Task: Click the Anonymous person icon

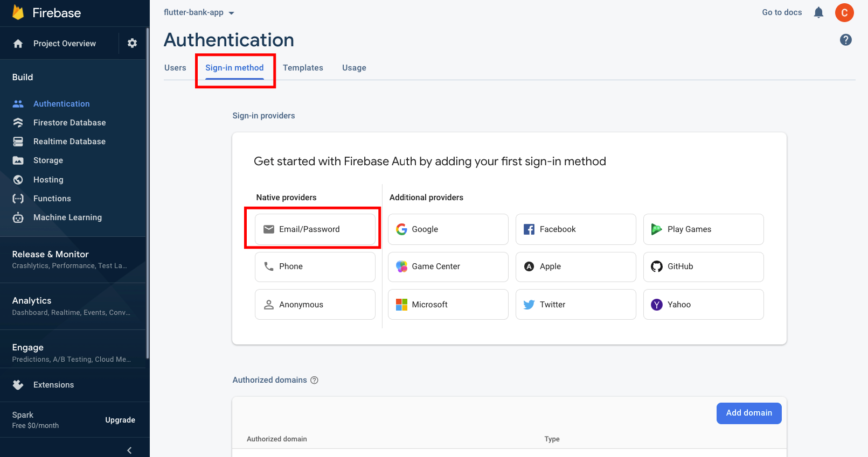Action: tap(269, 305)
